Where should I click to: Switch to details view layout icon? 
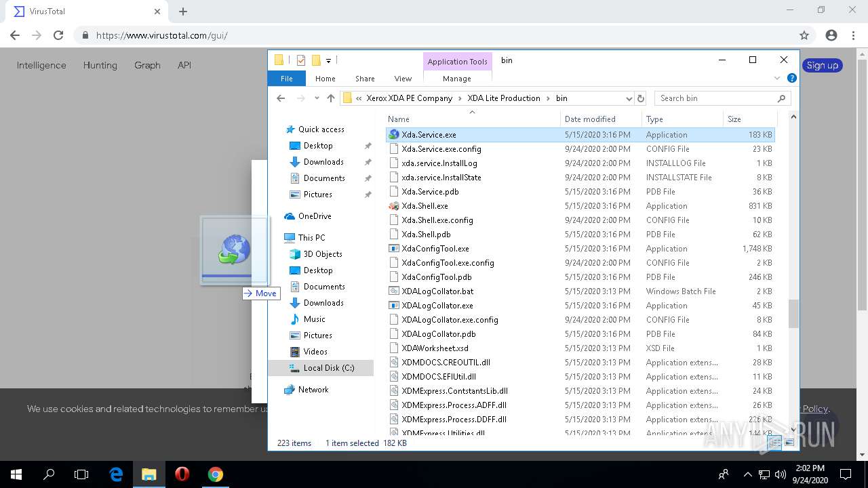(774, 443)
